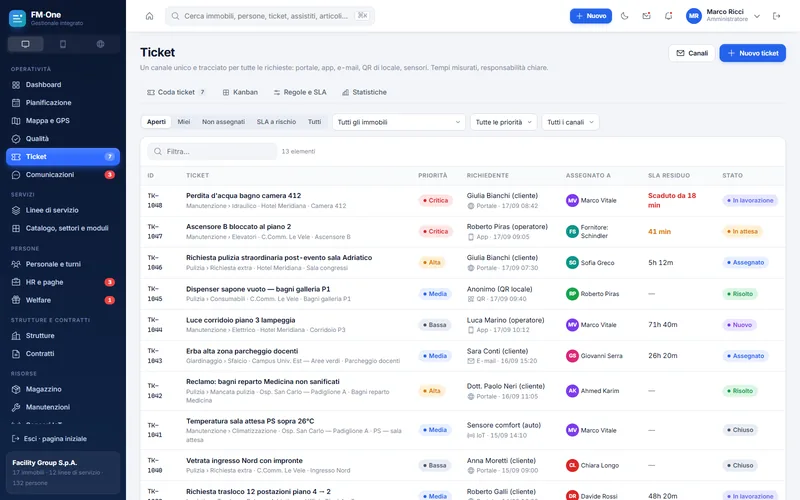Open Mappa e GPS in the sidebar

point(63,120)
